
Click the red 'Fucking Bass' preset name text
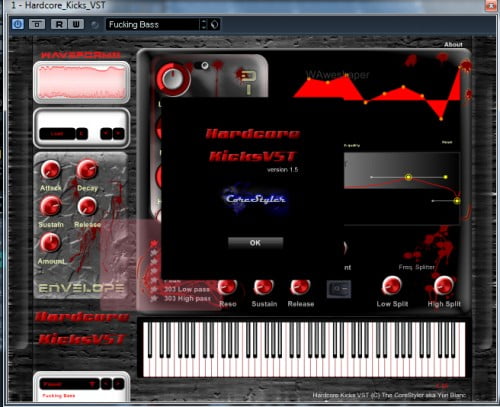[x=59, y=396]
